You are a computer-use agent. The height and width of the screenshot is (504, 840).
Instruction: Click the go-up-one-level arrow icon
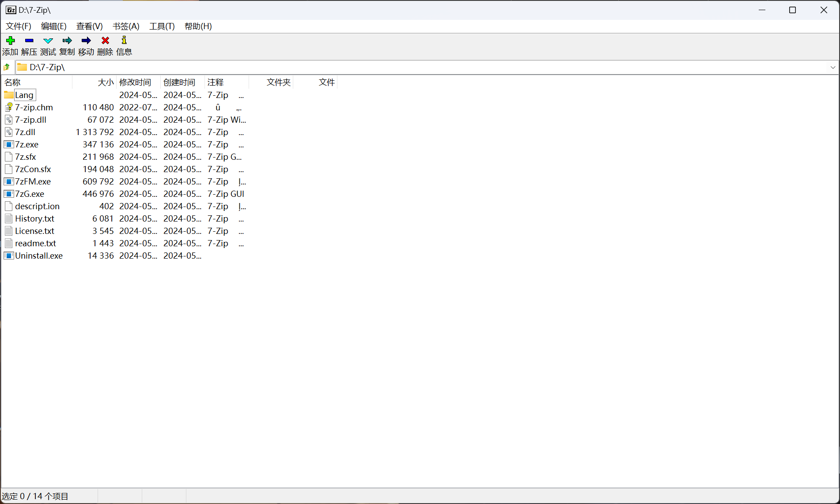pos(7,67)
